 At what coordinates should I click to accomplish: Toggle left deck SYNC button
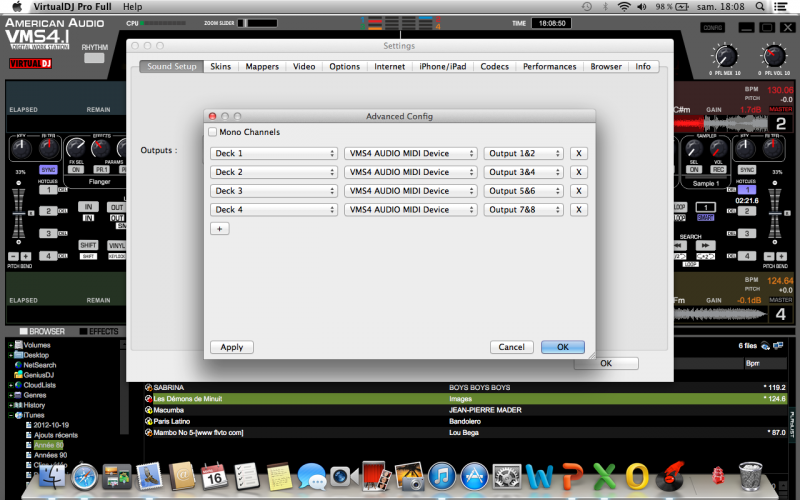48,169
